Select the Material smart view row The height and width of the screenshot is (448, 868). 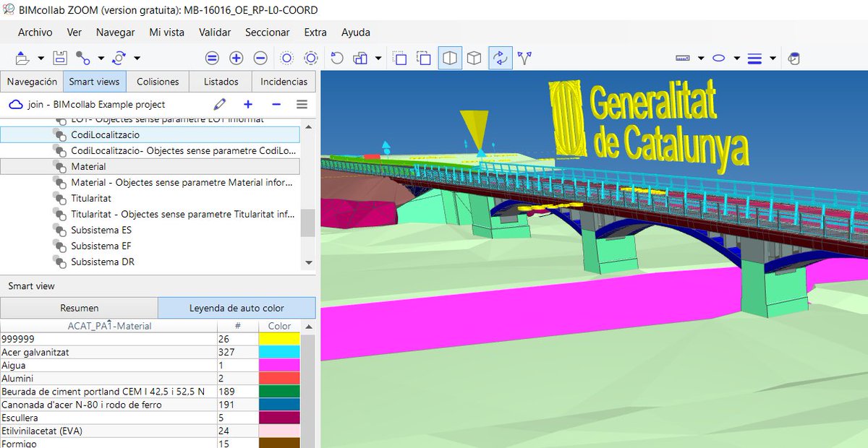click(150, 166)
